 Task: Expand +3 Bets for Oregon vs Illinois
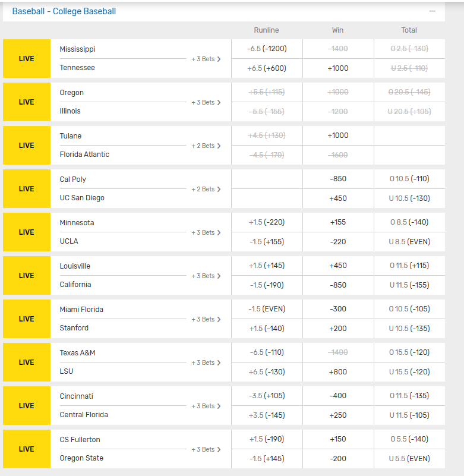coord(206,102)
